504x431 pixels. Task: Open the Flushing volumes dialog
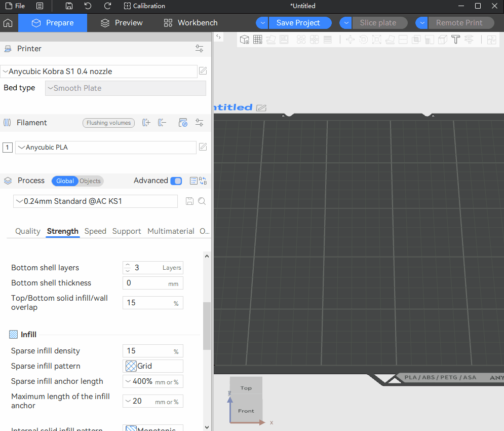pyautogui.click(x=108, y=123)
